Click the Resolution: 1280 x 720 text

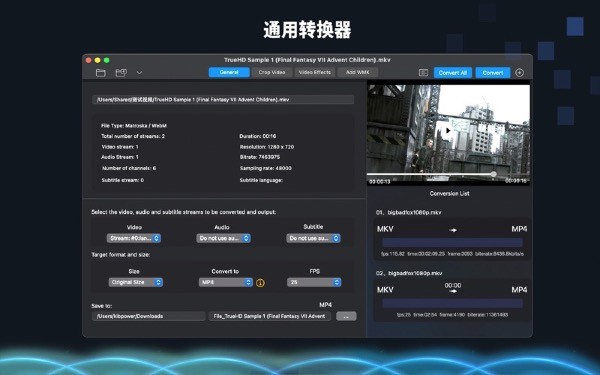pos(267,147)
